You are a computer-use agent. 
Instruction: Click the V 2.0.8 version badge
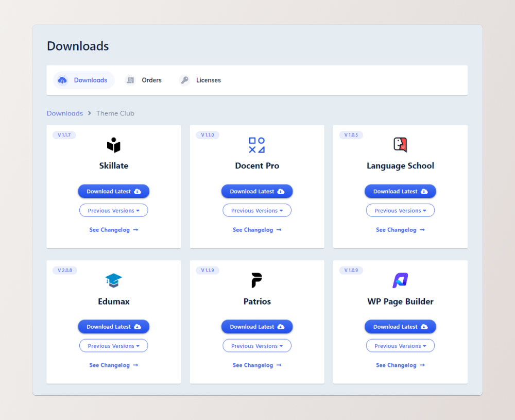[65, 270]
